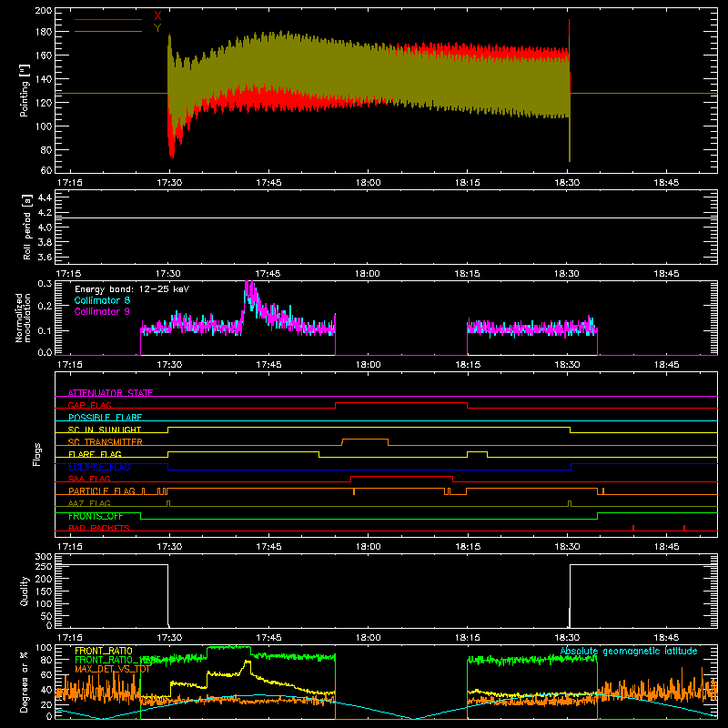Click the Pointing axis title
This screenshot has width=728, height=728.
[x=25, y=92]
